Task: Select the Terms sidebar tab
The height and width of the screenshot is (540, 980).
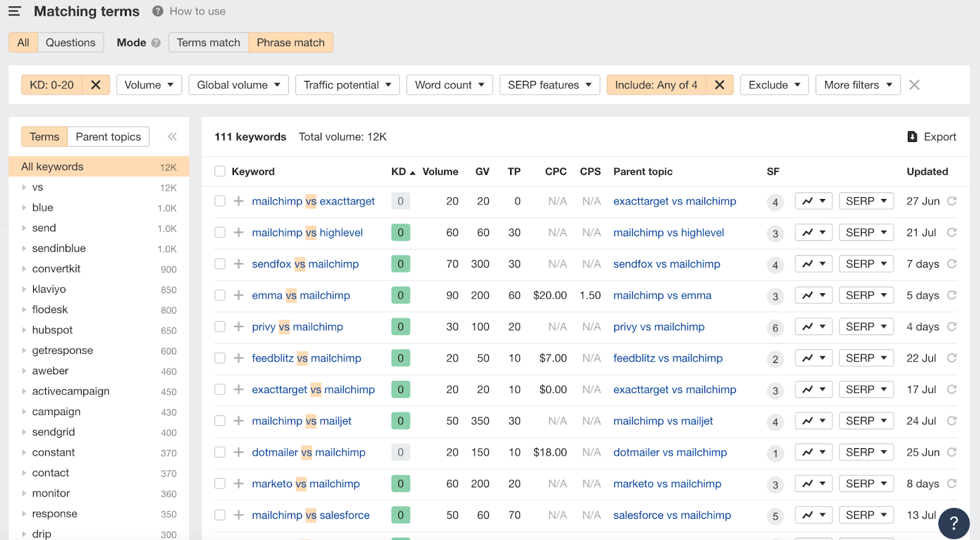Action: click(x=45, y=137)
